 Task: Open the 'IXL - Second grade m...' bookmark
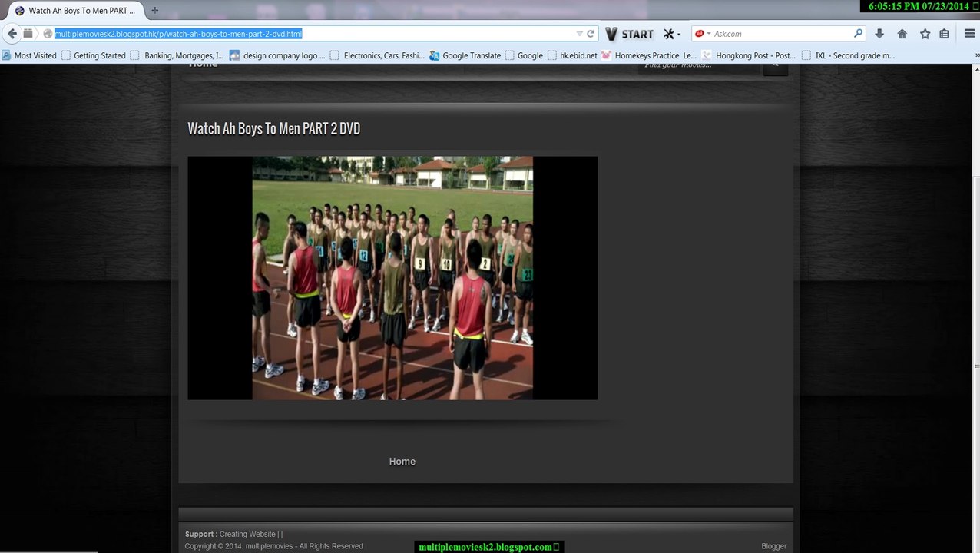point(848,55)
